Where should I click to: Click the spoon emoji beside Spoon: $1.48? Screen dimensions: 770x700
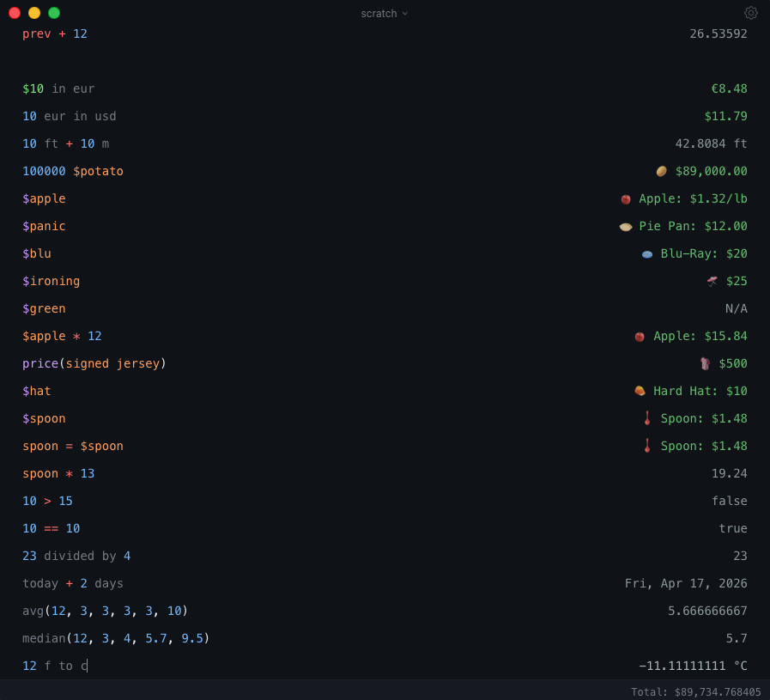coord(646,418)
